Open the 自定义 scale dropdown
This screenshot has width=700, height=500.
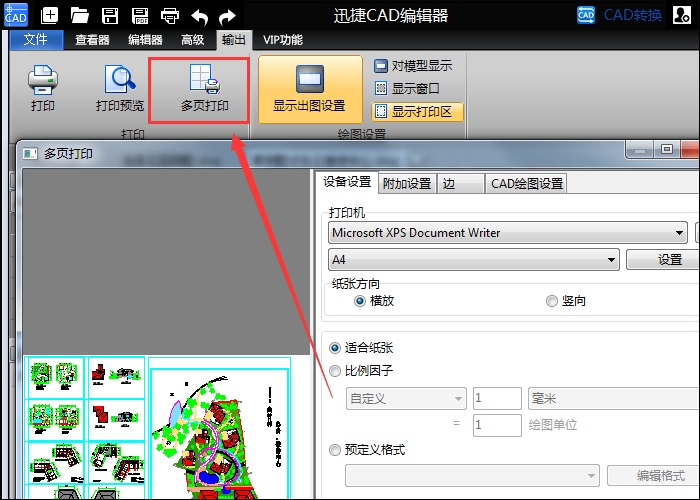tap(406, 399)
